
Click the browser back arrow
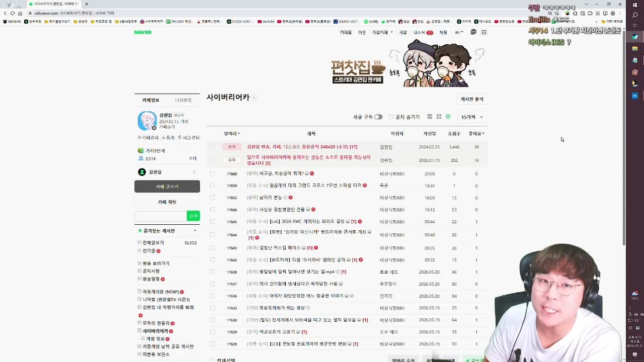tap(5, 13)
